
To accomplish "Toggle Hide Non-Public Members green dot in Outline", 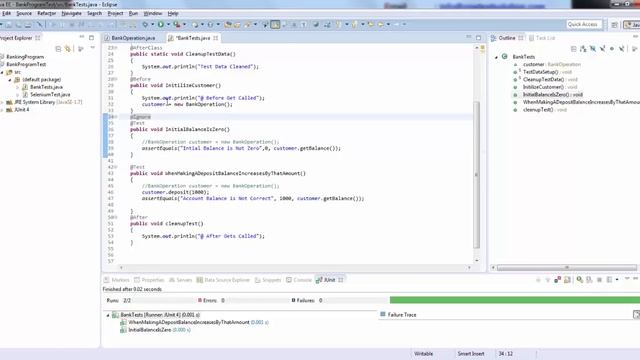I will (x=612, y=49).
